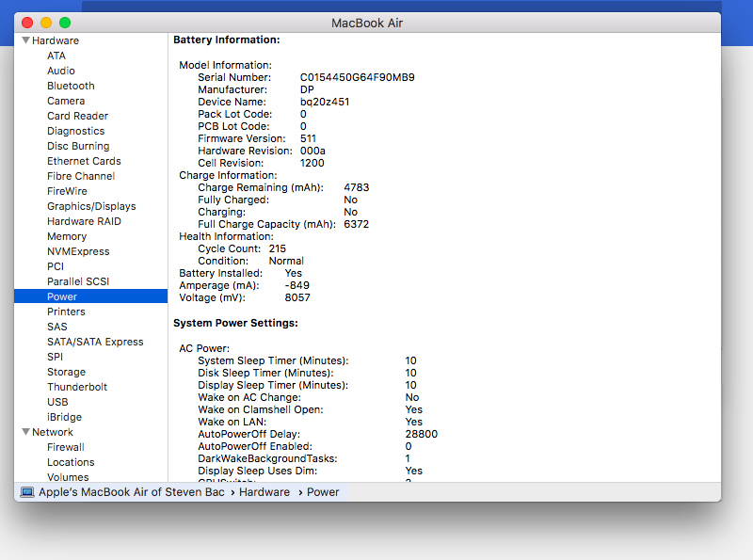Collapse the Hardware disclosure triangle

pos(25,40)
